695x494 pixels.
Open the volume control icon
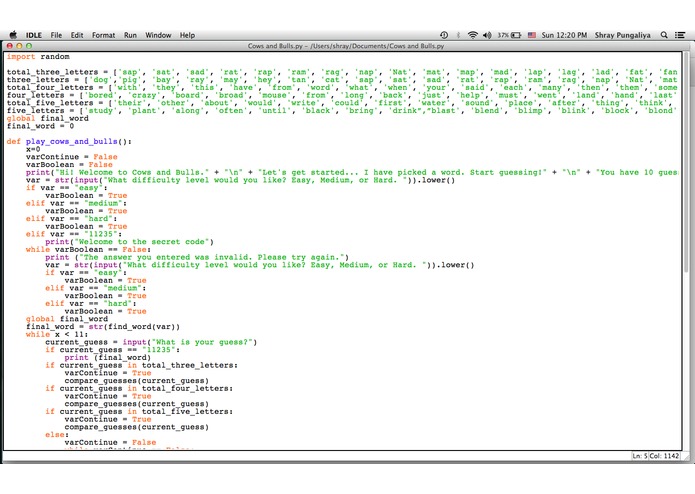tap(487, 35)
